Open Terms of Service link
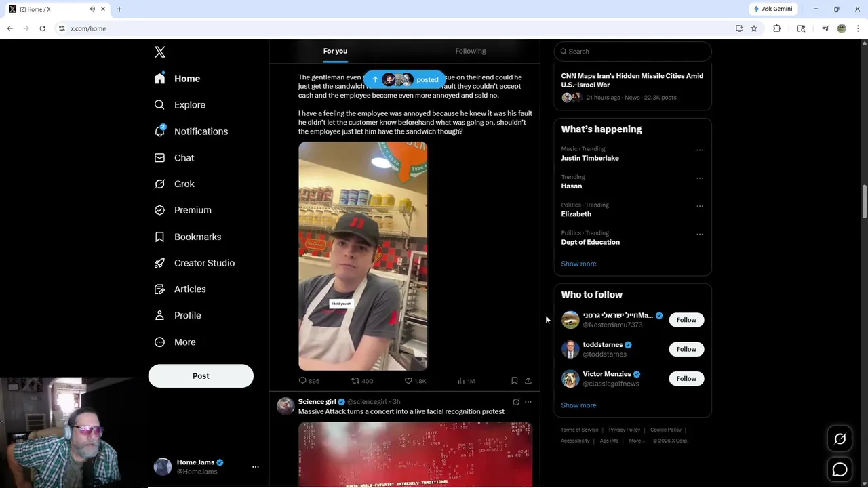Viewport: 868px width, 488px height. coord(580,430)
